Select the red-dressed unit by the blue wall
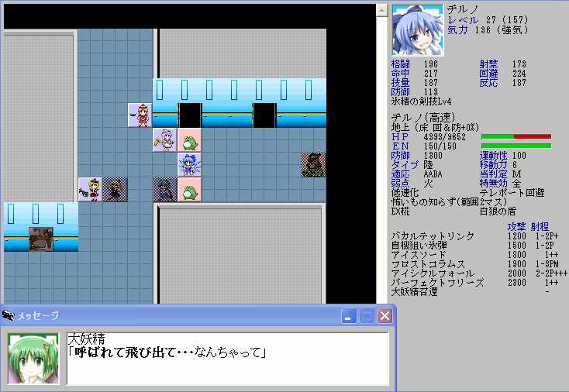569x392 pixels. click(140, 115)
